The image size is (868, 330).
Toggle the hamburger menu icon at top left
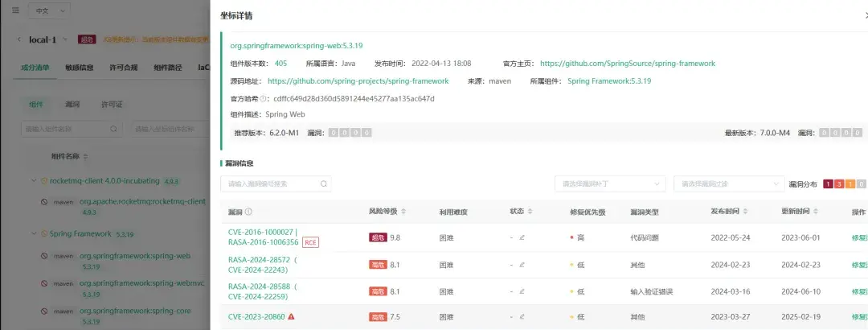pos(15,10)
